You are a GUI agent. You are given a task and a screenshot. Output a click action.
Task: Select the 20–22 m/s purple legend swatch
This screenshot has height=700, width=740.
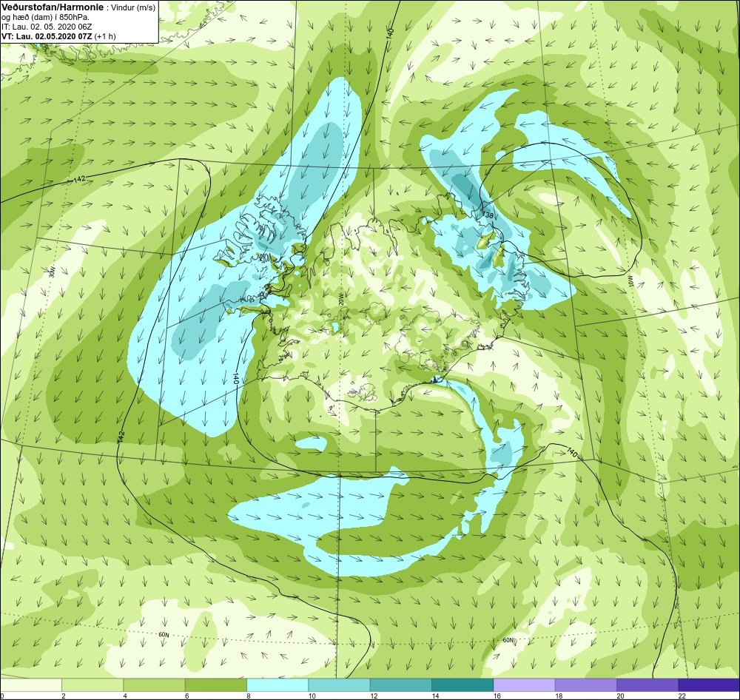coord(647,684)
